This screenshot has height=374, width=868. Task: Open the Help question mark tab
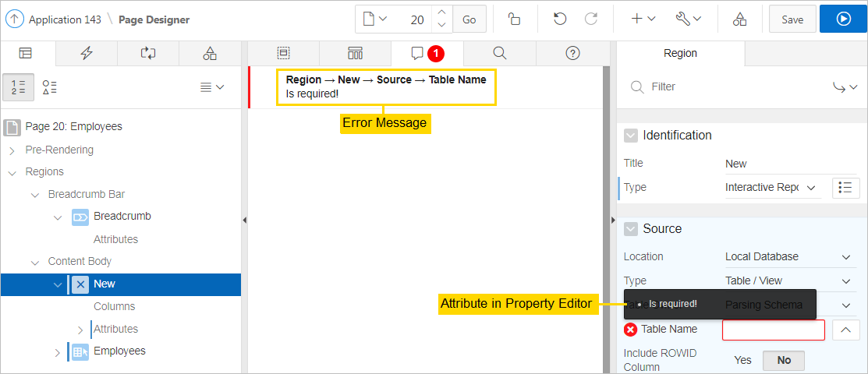coord(572,53)
